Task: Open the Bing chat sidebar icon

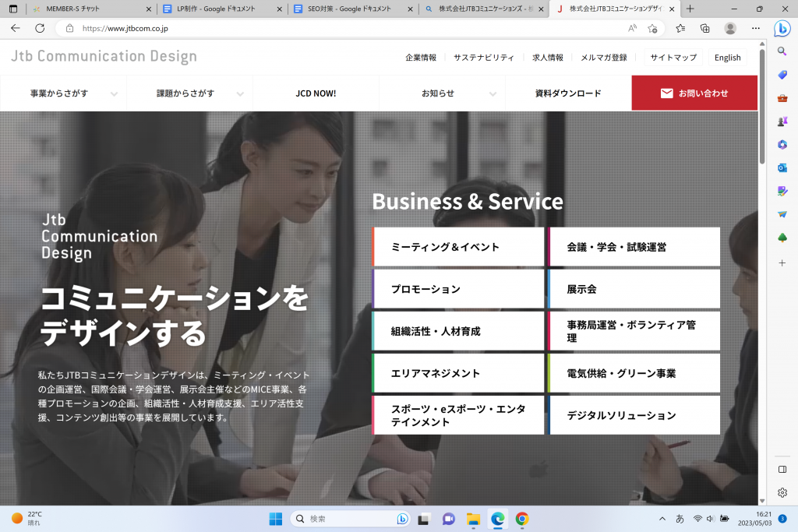Action: (782, 28)
